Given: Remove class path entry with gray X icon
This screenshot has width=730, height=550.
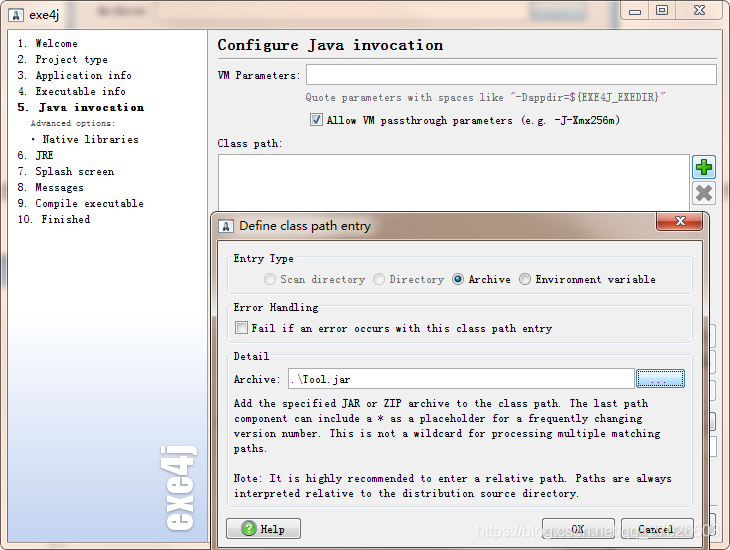Looking at the screenshot, I should pyautogui.click(x=703, y=193).
